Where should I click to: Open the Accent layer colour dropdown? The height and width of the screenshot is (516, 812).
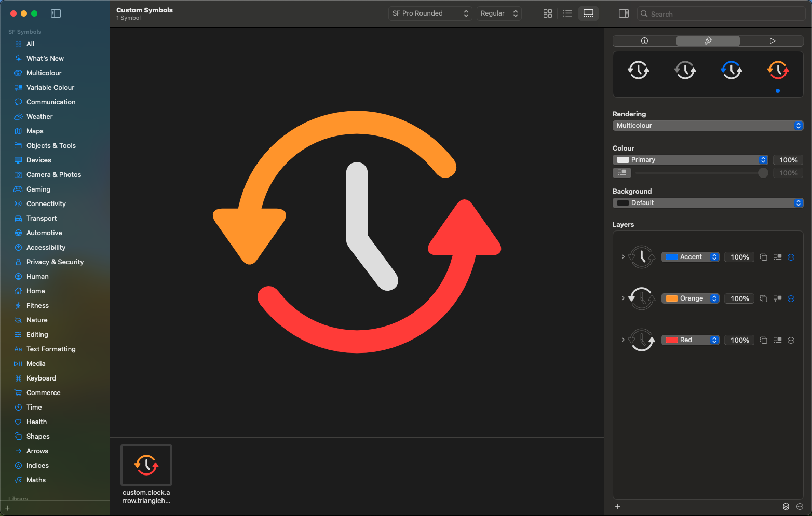click(x=690, y=257)
